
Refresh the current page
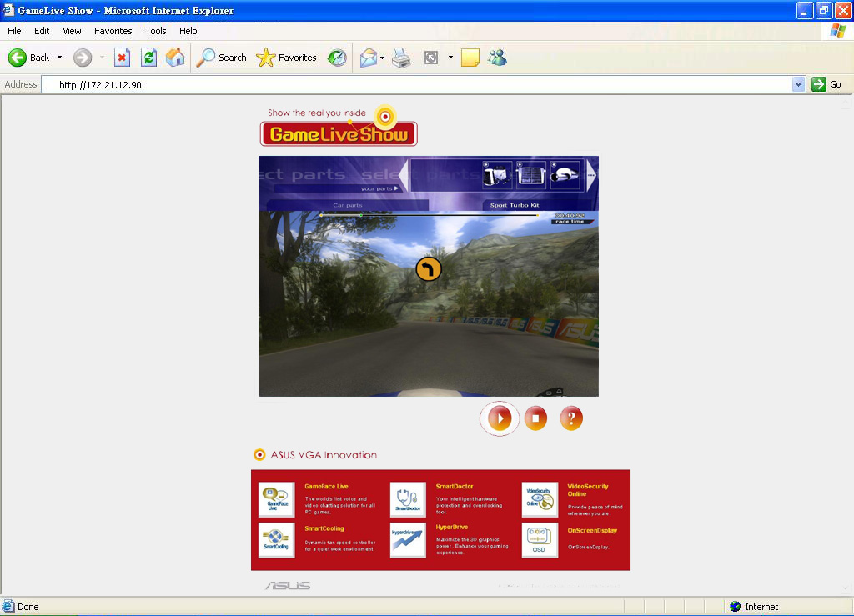pyautogui.click(x=148, y=58)
